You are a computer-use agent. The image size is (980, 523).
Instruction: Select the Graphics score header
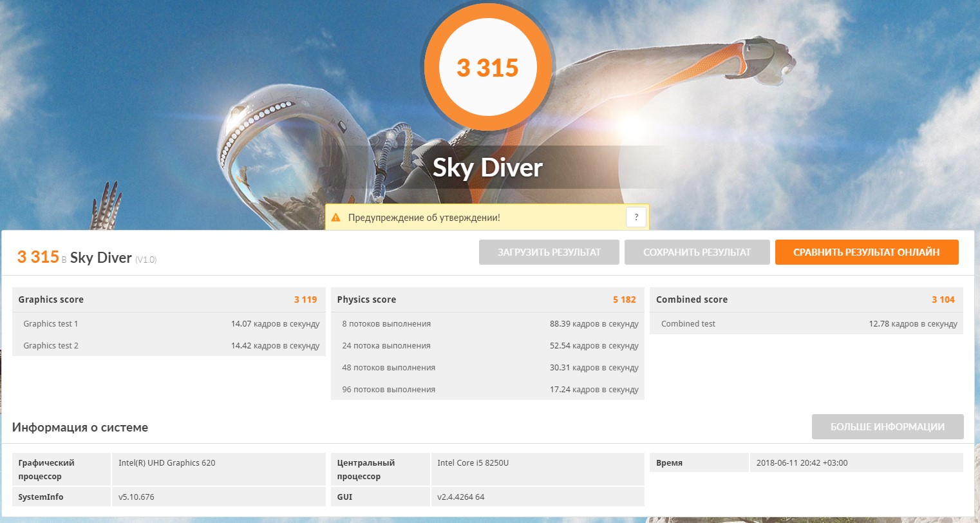click(169, 300)
